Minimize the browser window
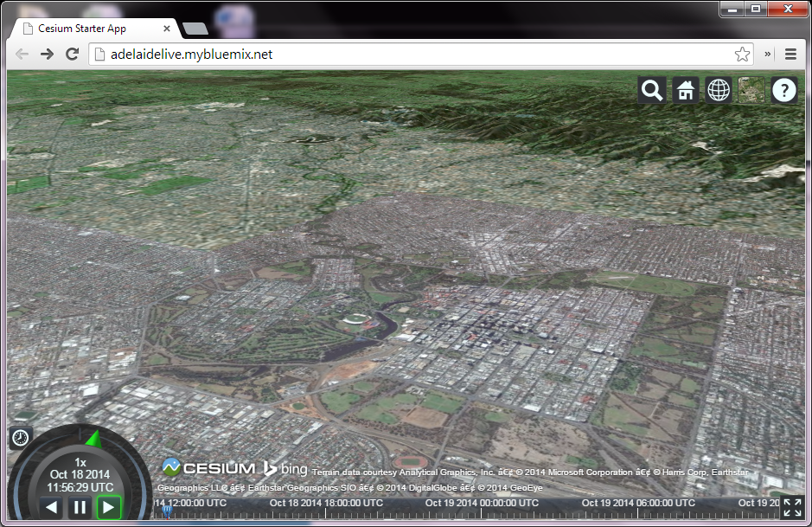 732,9
